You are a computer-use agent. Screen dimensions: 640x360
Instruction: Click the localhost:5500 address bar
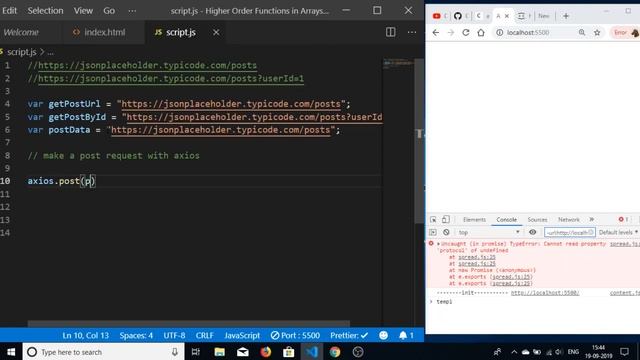click(x=528, y=33)
